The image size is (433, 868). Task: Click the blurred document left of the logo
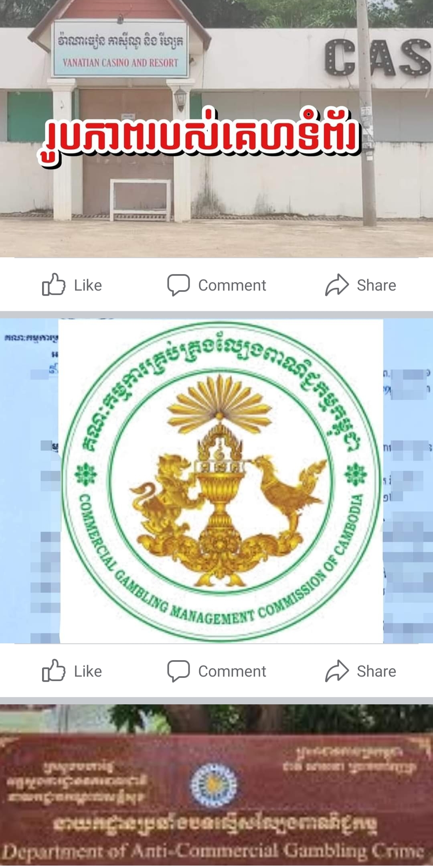[x=30, y=481]
